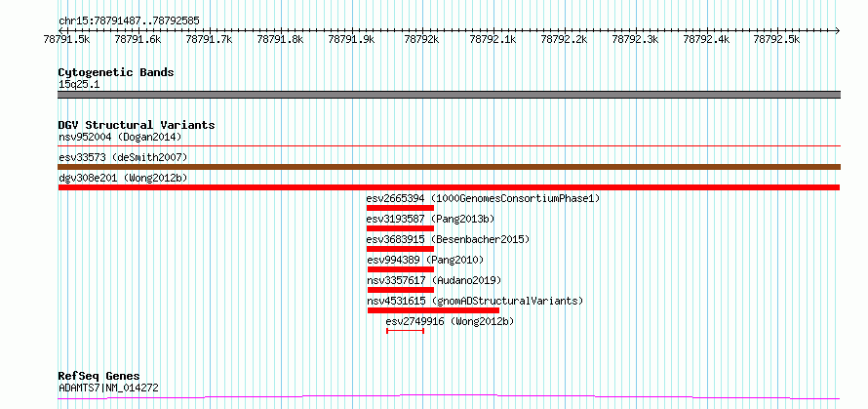Click the ruler's left arrowhead

(60, 30)
